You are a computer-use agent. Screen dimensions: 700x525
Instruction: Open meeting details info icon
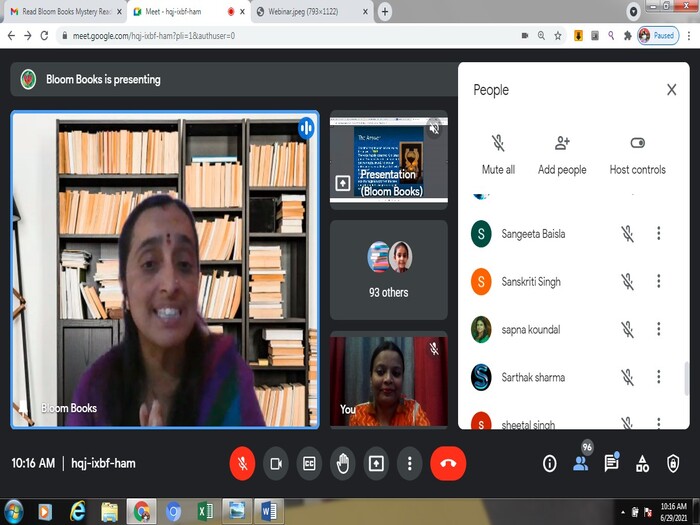tap(550, 463)
